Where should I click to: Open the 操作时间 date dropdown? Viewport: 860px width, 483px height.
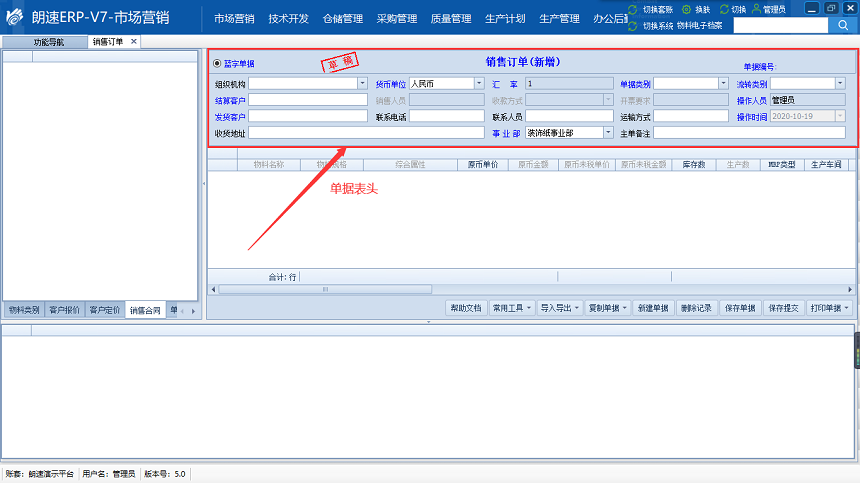click(840, 116)
